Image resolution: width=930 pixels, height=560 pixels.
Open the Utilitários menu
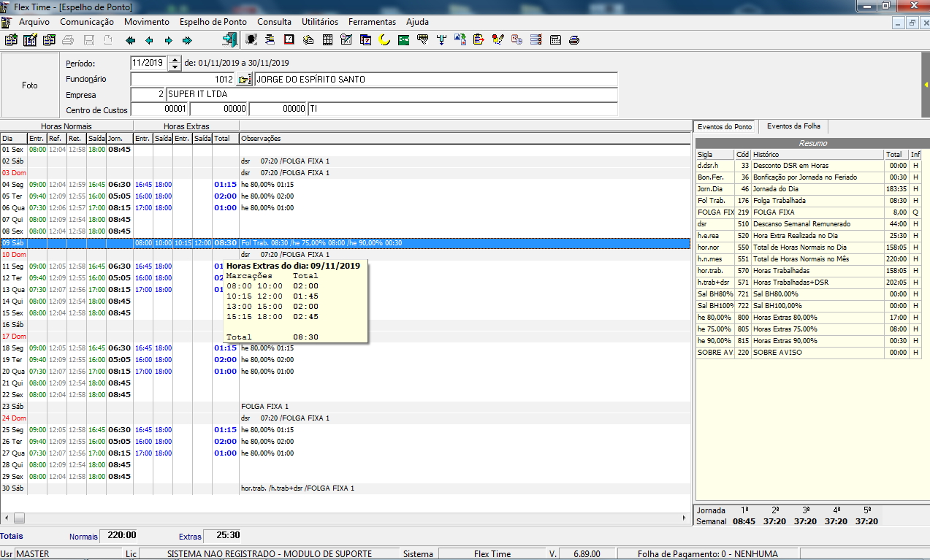[320, 22]
